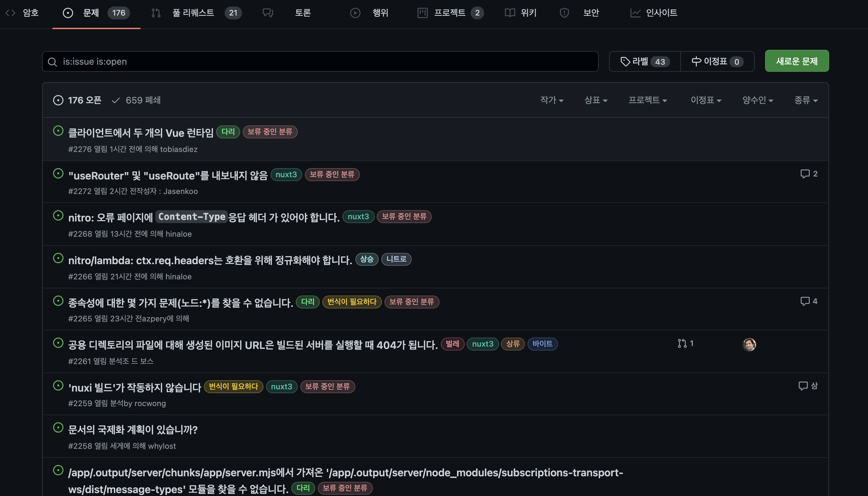This screenshot has width=868, height=496.
Task: Click the code brackets icon in the nav bar
Action: [x=11, y=13]
